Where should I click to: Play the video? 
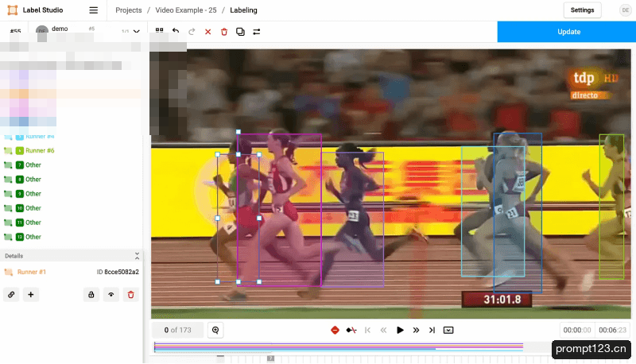[x=400, y=330]
